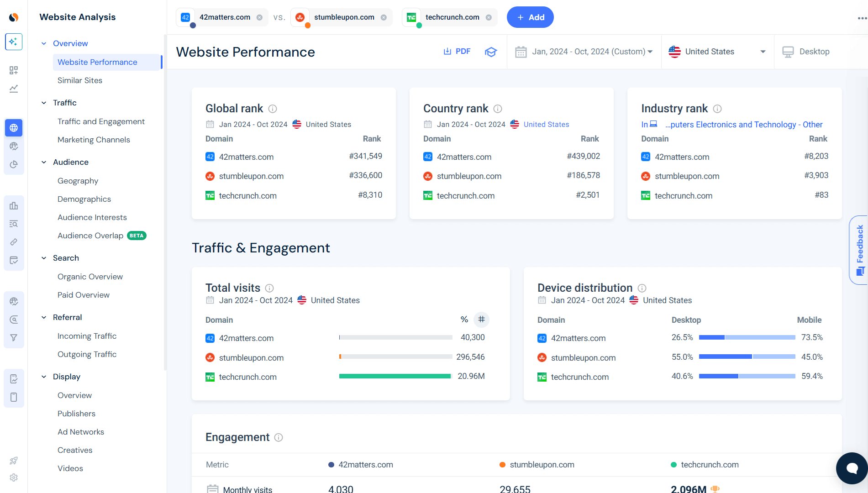Click techcrunch.com green visits bar
Screen dimensions: 868x493
pos(395,376)
